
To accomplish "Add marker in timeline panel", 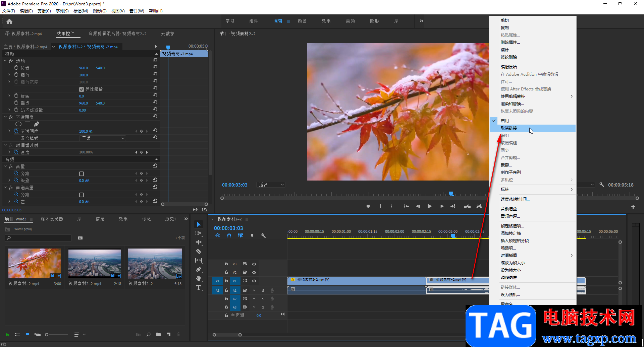I will pos(252,235).
